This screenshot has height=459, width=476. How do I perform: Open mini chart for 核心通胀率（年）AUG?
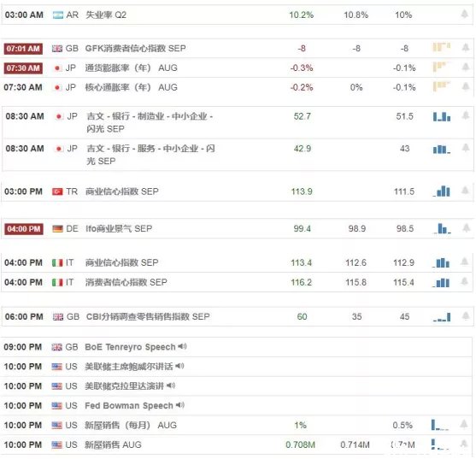click(442, 86)
